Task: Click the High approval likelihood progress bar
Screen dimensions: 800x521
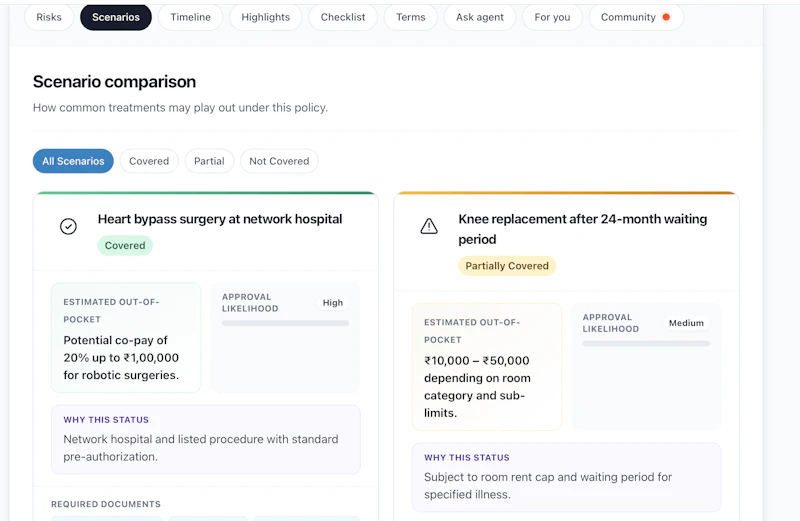Action: 285,323
